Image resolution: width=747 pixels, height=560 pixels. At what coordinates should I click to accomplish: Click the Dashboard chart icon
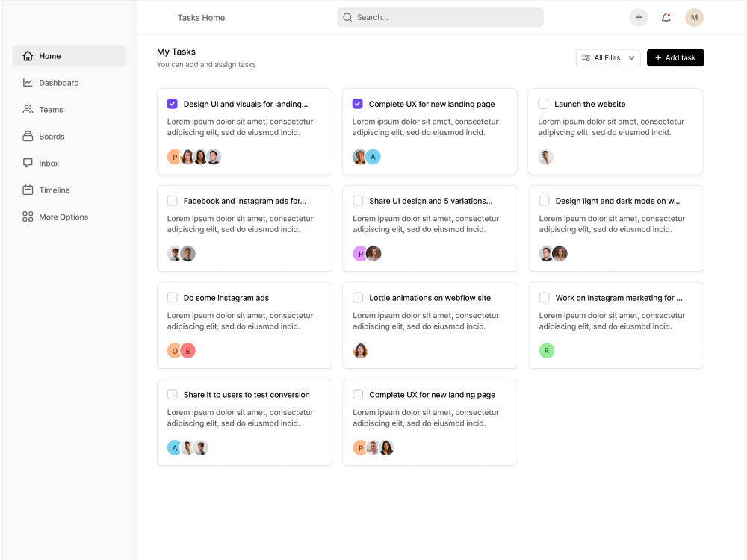[x=28, y=82]
